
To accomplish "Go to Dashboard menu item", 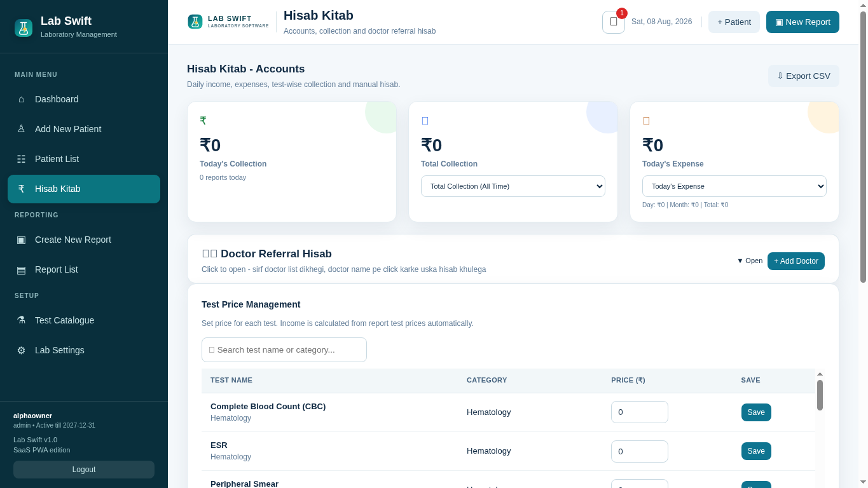I will pyautogui.click(x=84, y=99).
